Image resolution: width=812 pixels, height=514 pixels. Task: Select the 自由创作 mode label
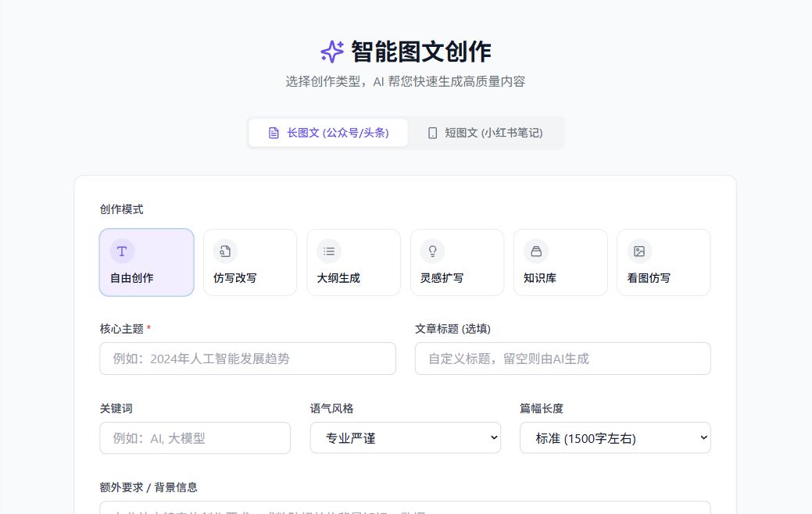[131, 278]
